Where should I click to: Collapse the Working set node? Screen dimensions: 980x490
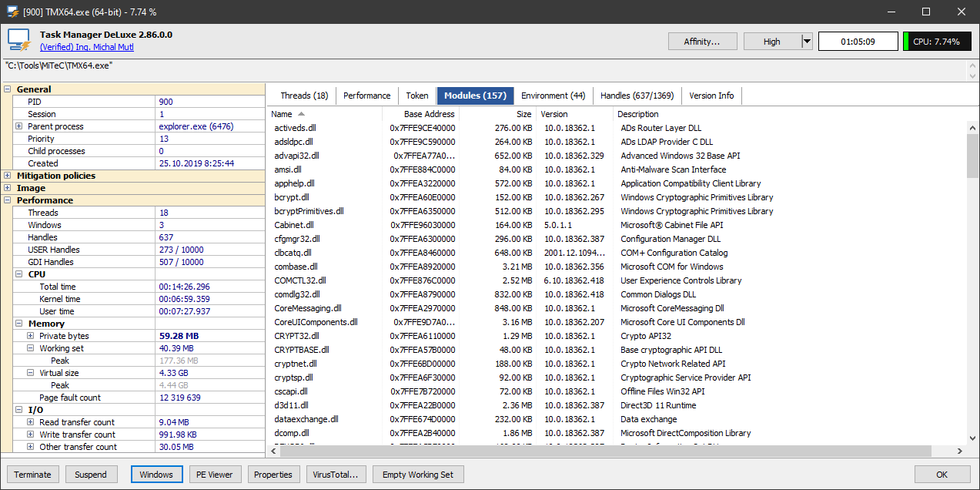click(x=31, y=348)
